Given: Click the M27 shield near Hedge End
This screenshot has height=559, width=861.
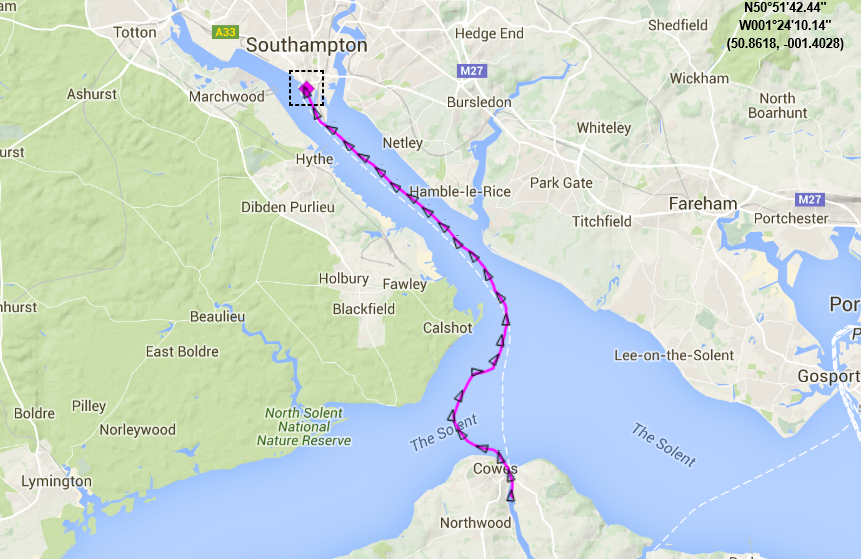Looking at the screenshot, I should coord(471,71).
